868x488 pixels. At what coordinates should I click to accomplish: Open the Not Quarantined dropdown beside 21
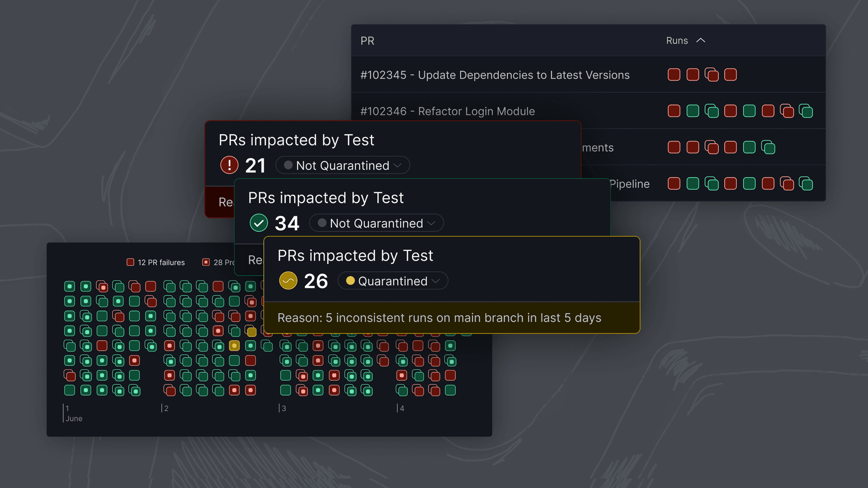click(x=342, y=165)
